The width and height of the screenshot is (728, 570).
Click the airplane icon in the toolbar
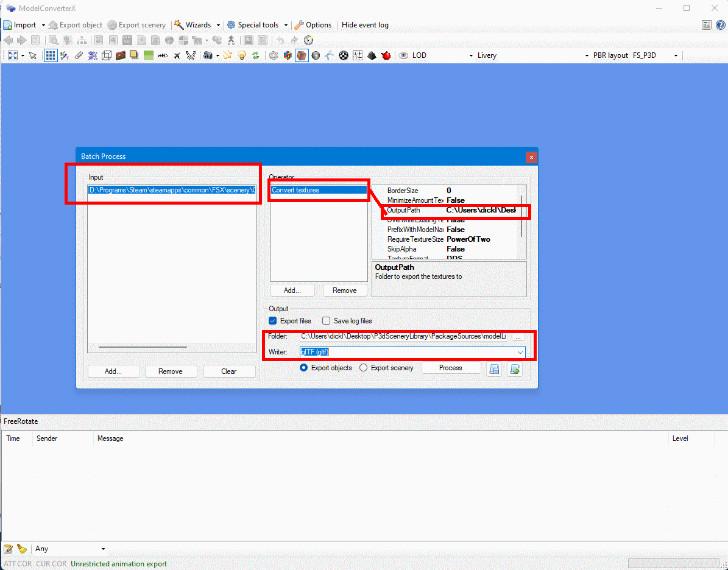(177, 55)
